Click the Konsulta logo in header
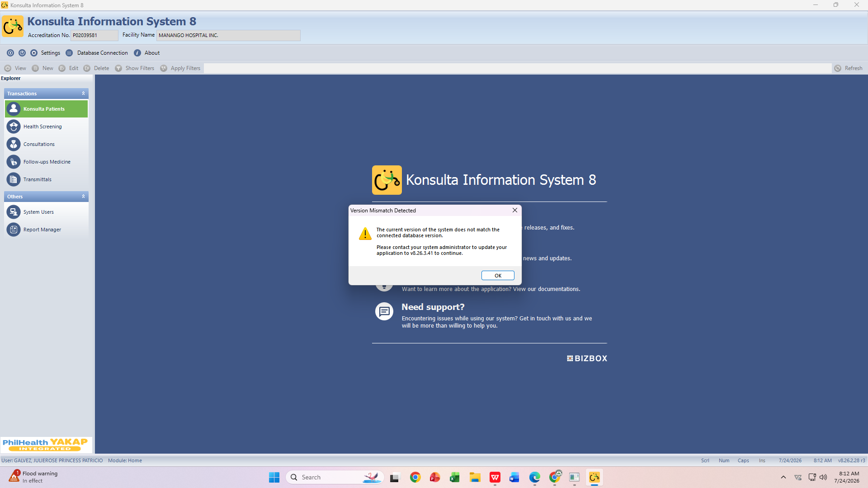The image size is (868, 488). tap(13, 26)
